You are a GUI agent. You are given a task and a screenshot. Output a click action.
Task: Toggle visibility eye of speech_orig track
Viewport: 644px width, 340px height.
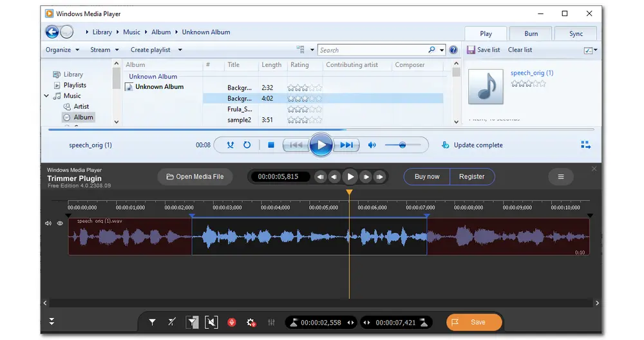point(60,223)
